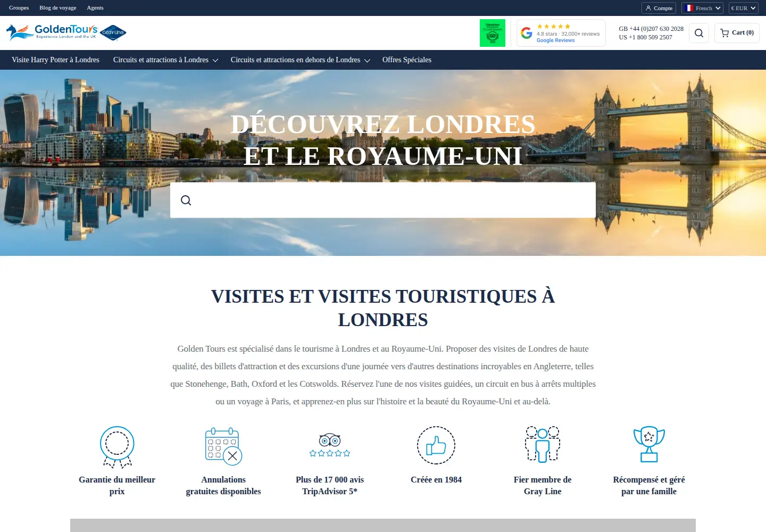Image resolution: width=766 pixels, height=532 pixels.
Task: Click heading "Visites et visites touristiques à Londres"
Action: tap(383, 308)
